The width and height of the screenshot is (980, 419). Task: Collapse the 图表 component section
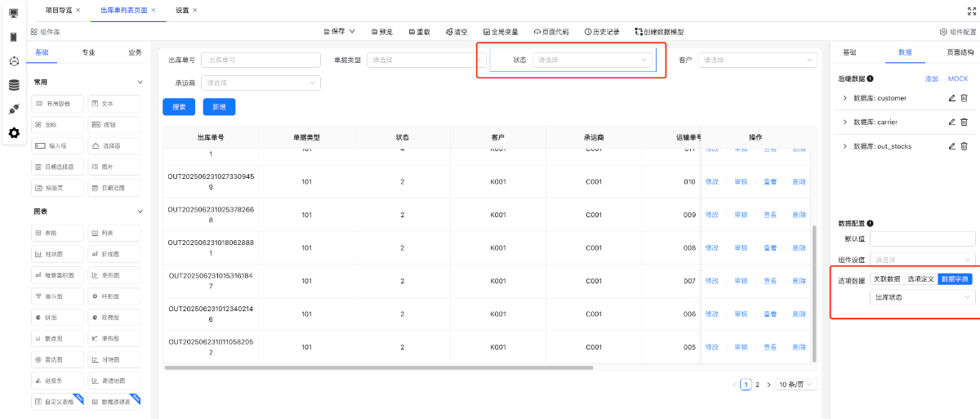coord(140,211)
